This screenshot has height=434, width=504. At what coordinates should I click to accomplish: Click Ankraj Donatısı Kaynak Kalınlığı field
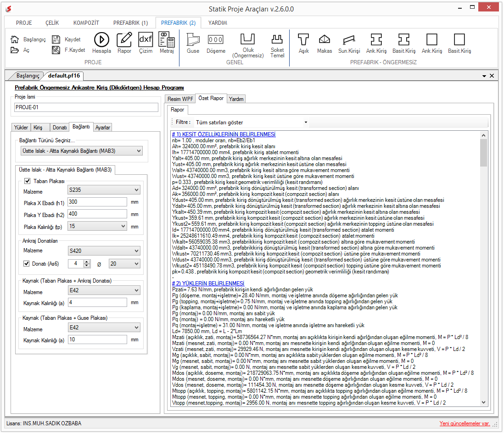coord(97,303)
